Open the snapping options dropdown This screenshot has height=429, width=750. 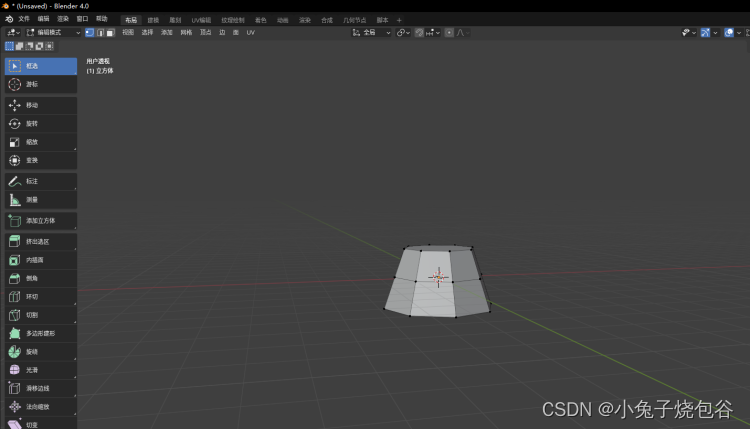pos(433,33)
